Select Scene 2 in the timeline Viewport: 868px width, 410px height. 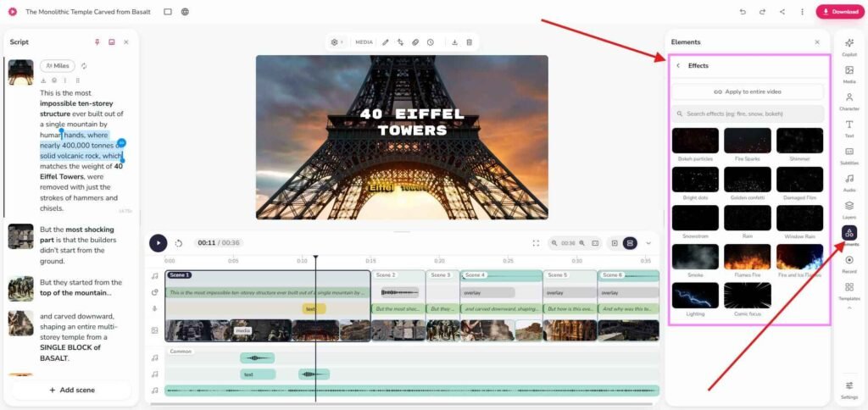(386, 275)
